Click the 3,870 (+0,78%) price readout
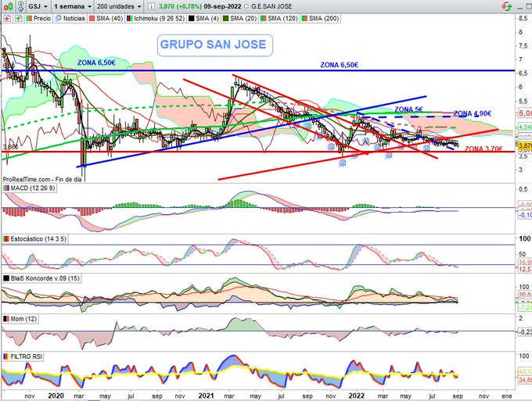Screen dimensions: 532x401 pyautogui.click(x=180, y=6)
